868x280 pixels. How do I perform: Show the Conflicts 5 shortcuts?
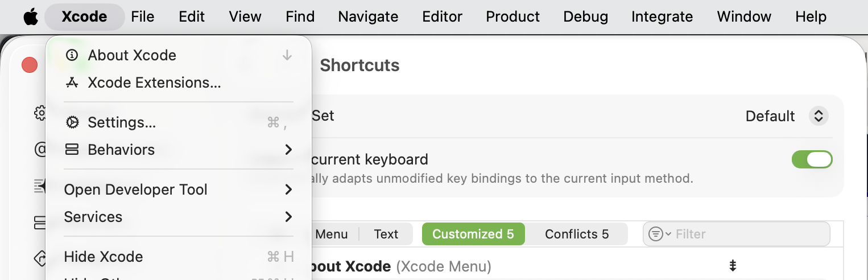pos(576,234)
